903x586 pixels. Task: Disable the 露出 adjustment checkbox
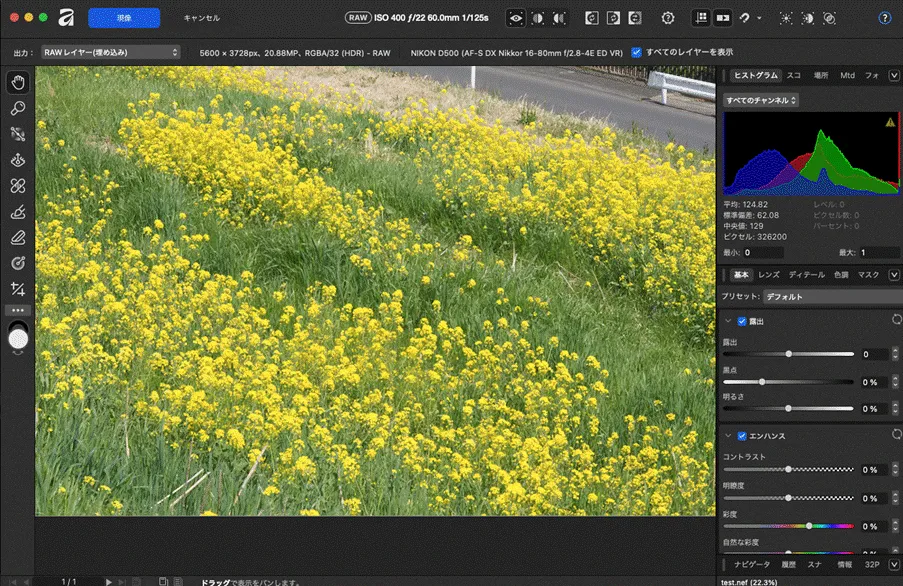(x=740, y=320)
